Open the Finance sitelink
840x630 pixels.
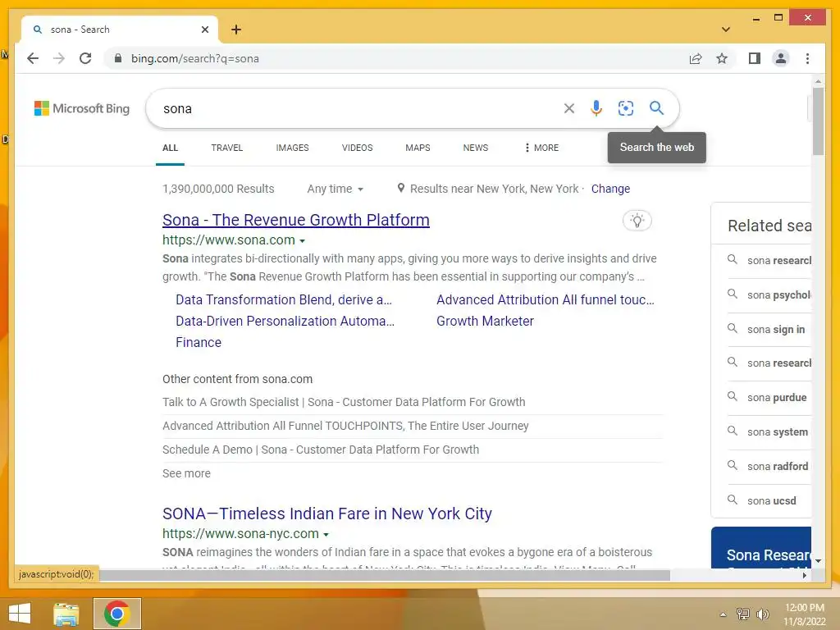click(199, 342)
